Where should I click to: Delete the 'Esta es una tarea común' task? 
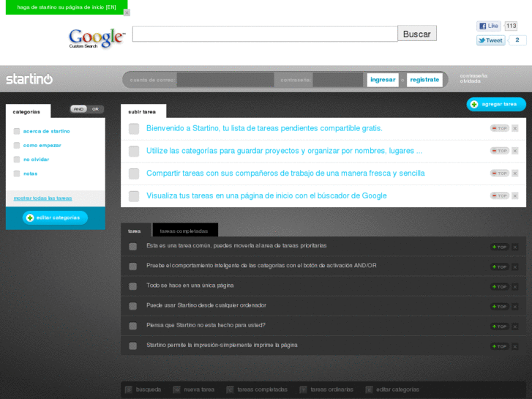[515, 247]
